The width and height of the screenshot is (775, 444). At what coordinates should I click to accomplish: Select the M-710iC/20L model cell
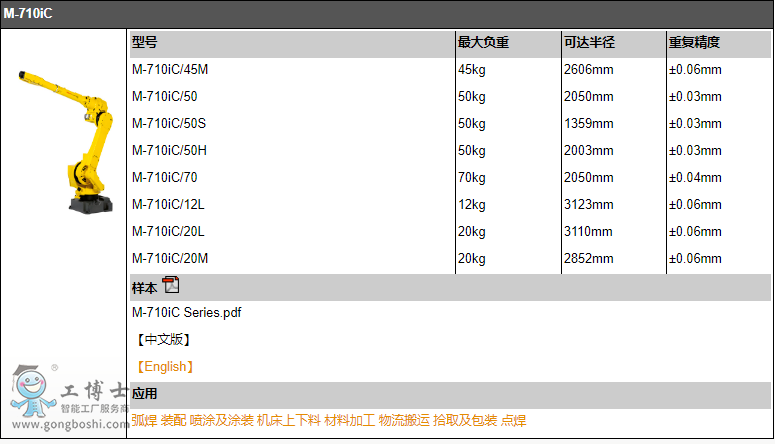(x=168, y=231)
